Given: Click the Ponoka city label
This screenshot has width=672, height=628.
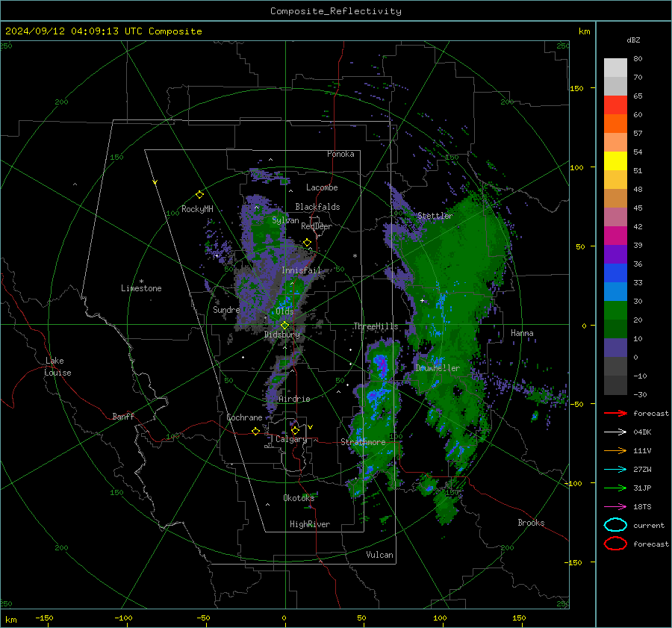Looking at the screenshot, I should (340, 154).
